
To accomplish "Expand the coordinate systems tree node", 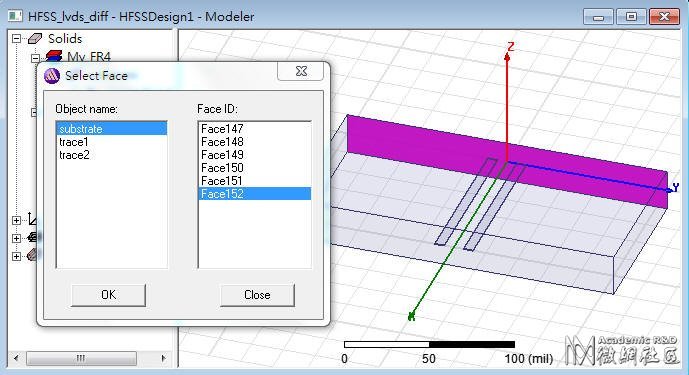I will [x=16, y=220].
